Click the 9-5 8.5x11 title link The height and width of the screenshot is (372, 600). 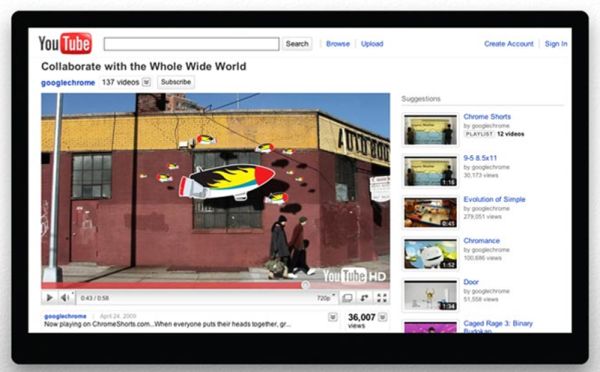(x=480, y=158)
